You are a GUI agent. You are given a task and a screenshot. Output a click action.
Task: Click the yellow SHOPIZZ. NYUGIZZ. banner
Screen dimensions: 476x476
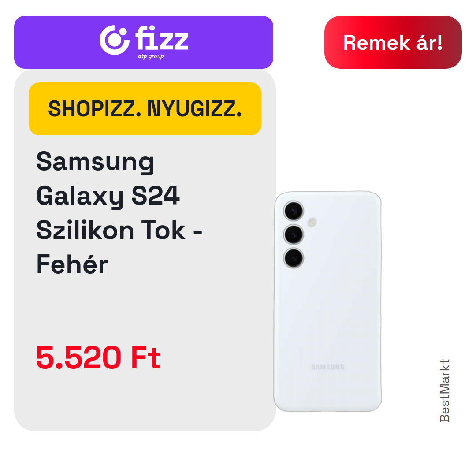(145, 109)
